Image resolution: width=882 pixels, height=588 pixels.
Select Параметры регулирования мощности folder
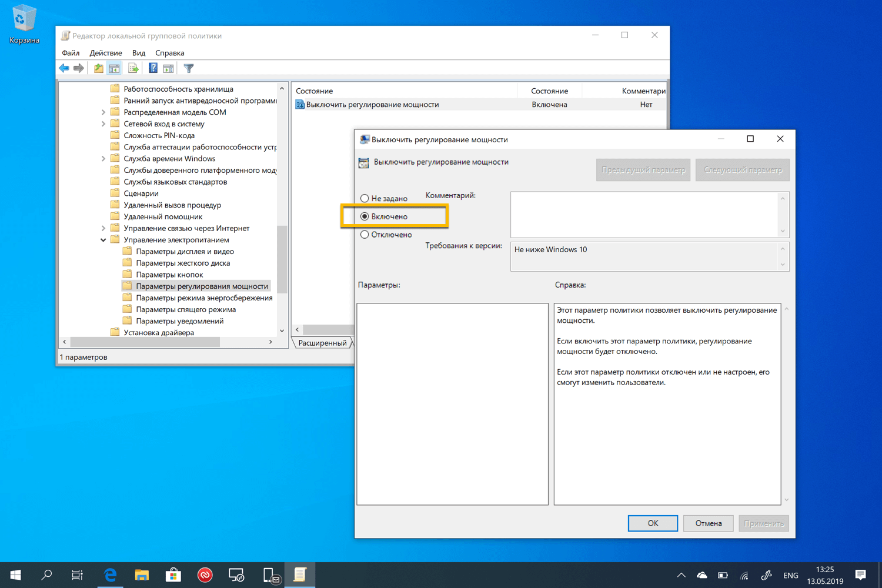[202, 286]
